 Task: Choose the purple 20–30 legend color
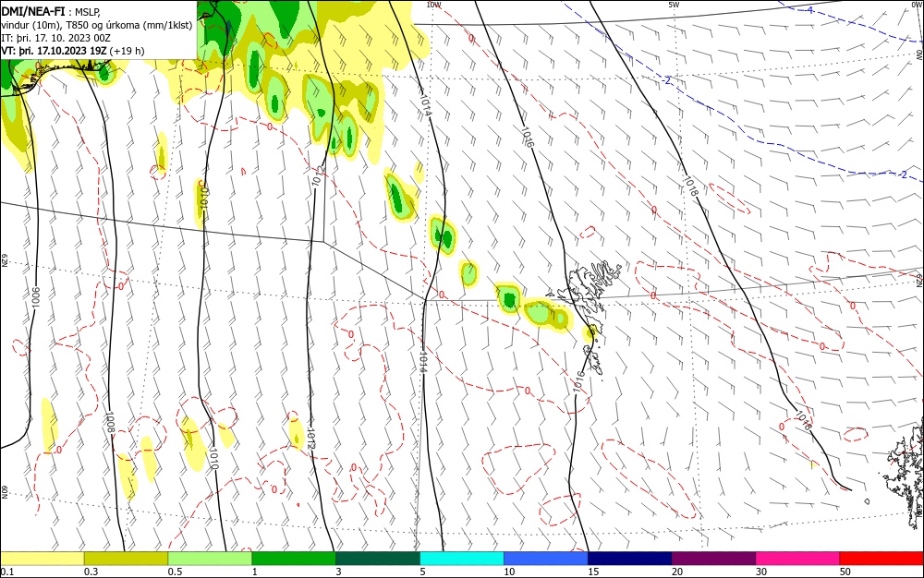pyautogui.click(x=713, y=559)
